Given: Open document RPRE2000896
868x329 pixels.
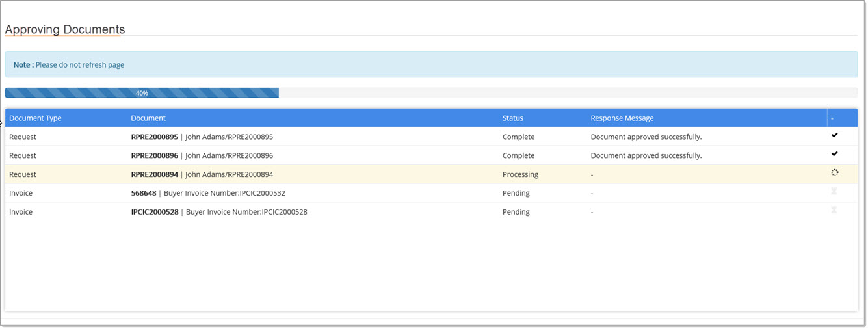Looking at the screenshot, I should coord(154,156).
